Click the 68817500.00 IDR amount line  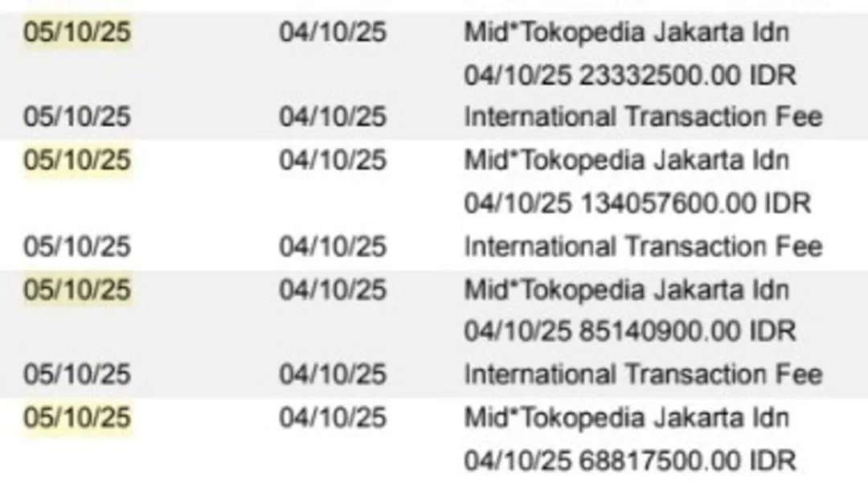tap(629, 461)
